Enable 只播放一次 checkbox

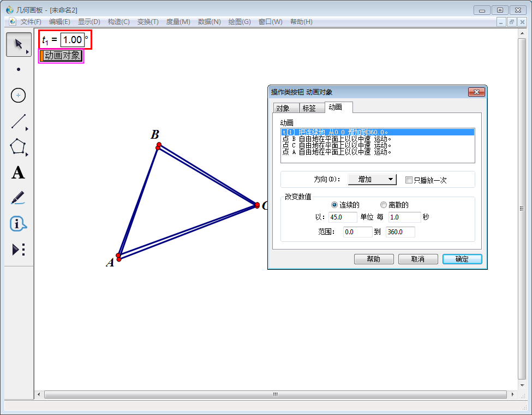point(409,180)
